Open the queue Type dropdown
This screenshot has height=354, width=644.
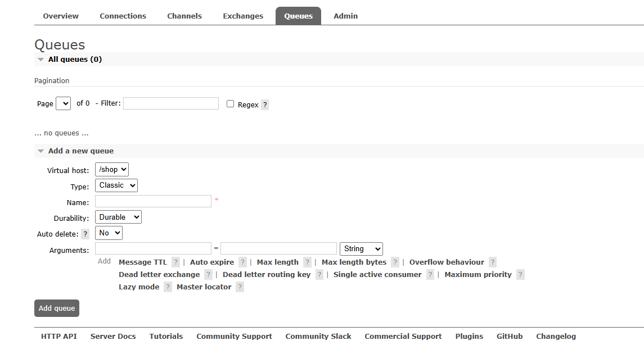coord(116,185)
